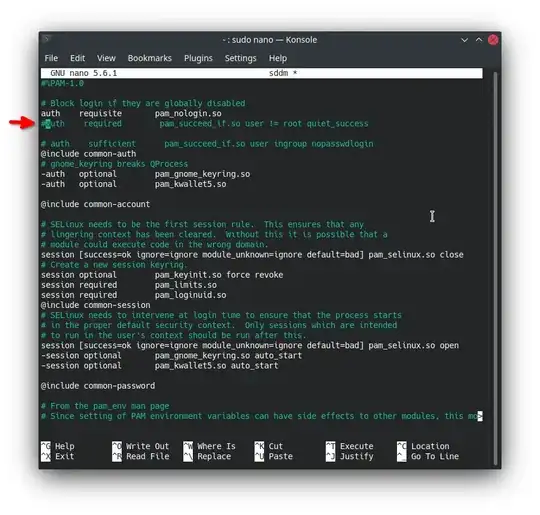Click 'pam_gnome_keyring.so auto_start' line
Viewport: 540px width, 515px height.
click(172, 356)
